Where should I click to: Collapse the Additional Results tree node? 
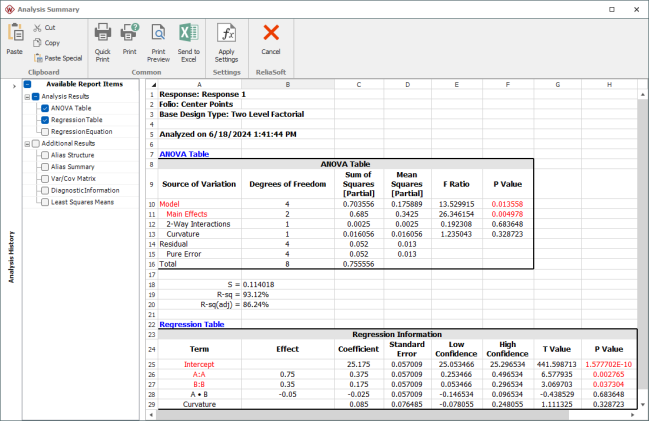click(x=27, y=143)
